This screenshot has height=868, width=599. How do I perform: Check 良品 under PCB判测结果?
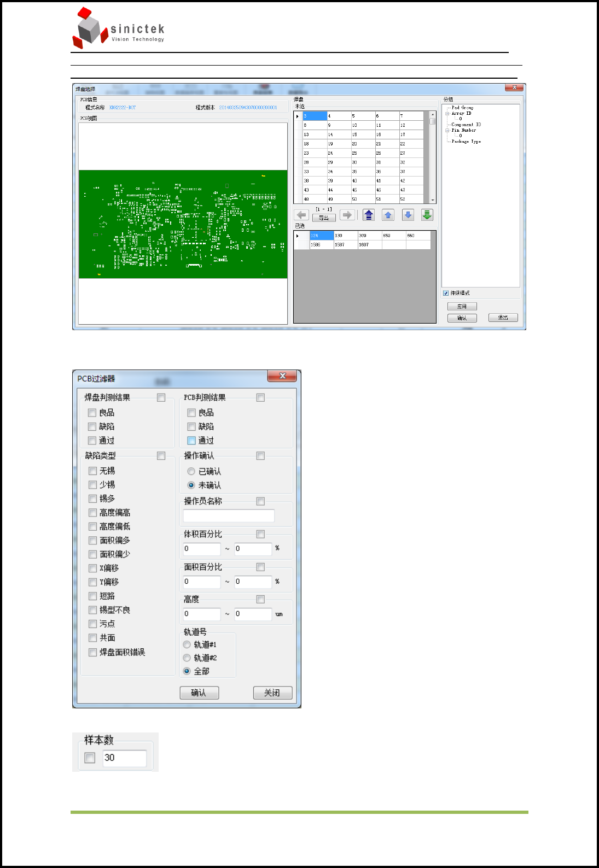pos(191,413)
